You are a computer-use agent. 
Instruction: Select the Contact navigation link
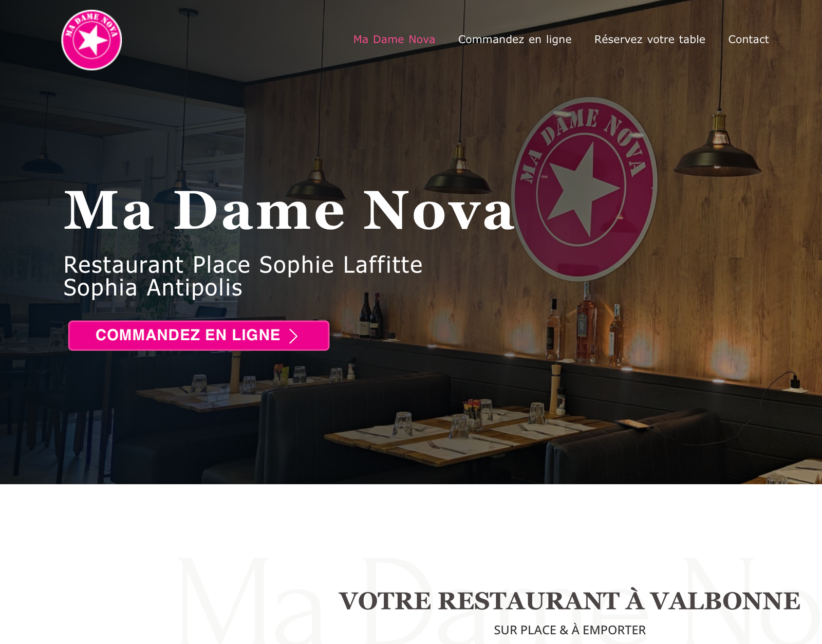[x=749, y=40]
